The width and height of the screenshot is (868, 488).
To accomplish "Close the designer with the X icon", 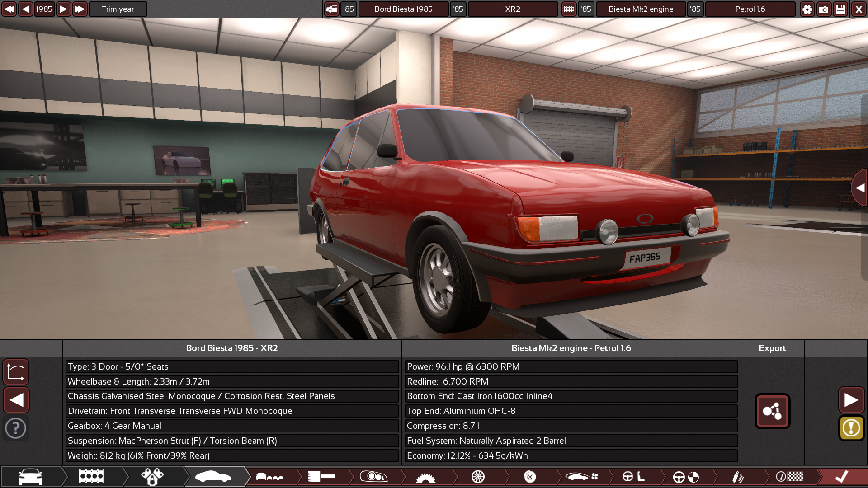I will coord(859,9).
